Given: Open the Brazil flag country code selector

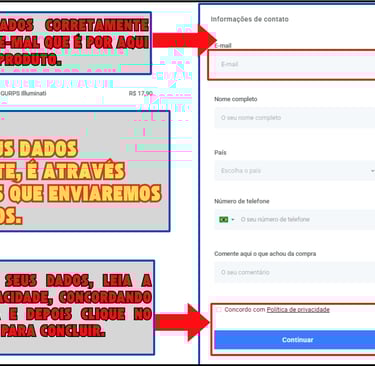Looking at the screenshot, I should (227, 219).
